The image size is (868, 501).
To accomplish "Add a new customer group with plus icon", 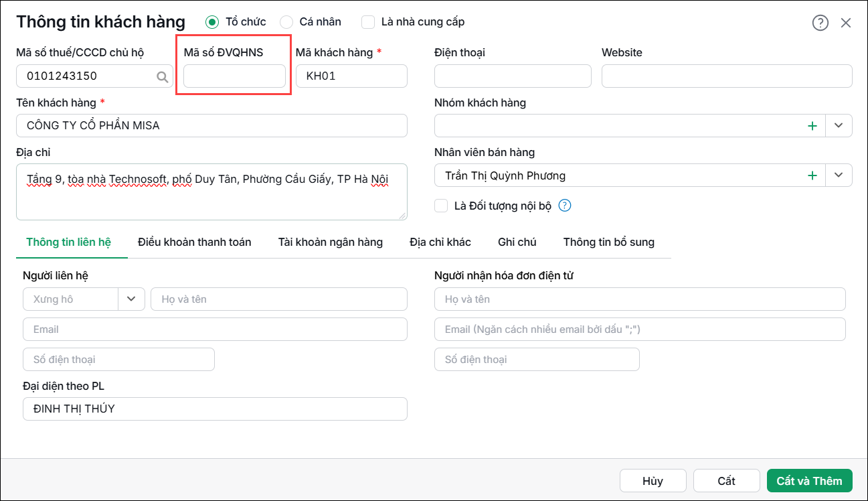I will click(x=812, y=126).
